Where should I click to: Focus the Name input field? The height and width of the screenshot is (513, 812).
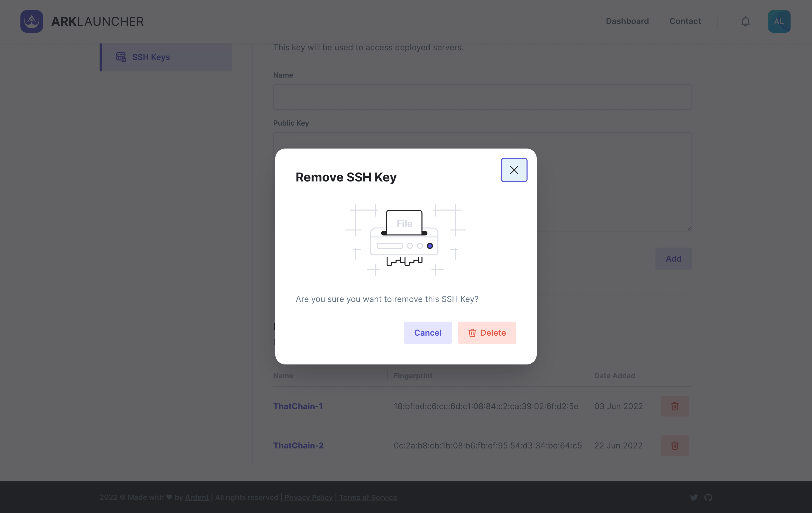pyautogui.click(x=482, y=97)
